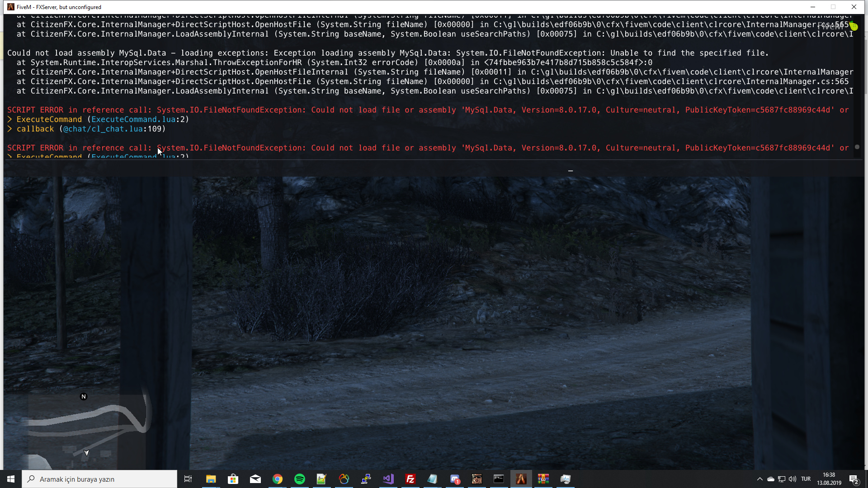This screenshot has height=488, width=868.
Task: Expand hidden system tray icons chevron
Action: click(759, 479)
